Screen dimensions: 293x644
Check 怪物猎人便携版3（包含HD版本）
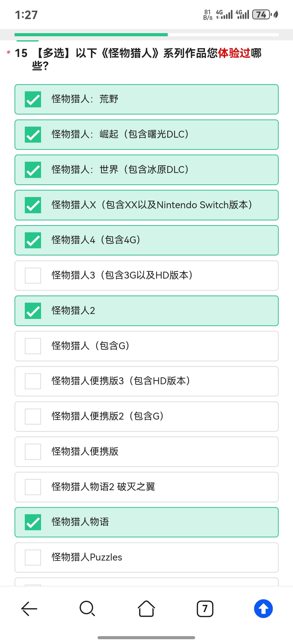(146, 381)
